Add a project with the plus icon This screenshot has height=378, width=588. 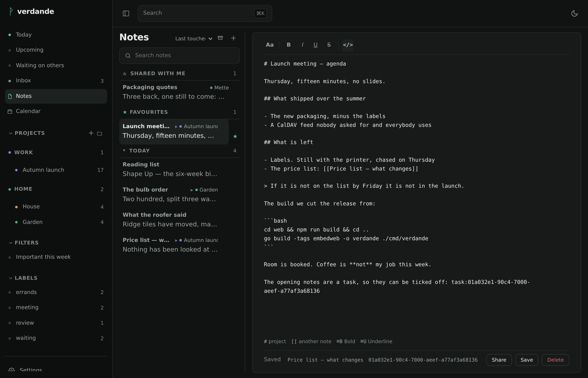coord(91,133)
